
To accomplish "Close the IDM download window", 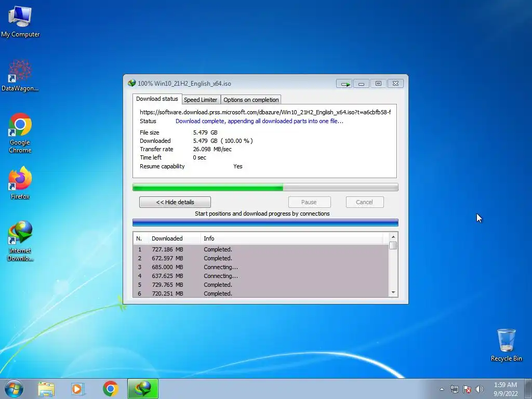I will 395,84.
